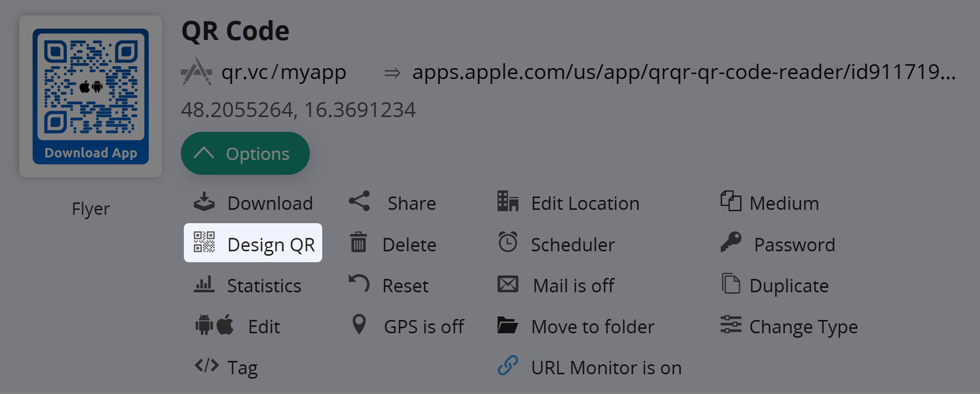Viewport: 980px width, 394px height.
Task: Collapse the green Options button
Action: pos(245,154)
